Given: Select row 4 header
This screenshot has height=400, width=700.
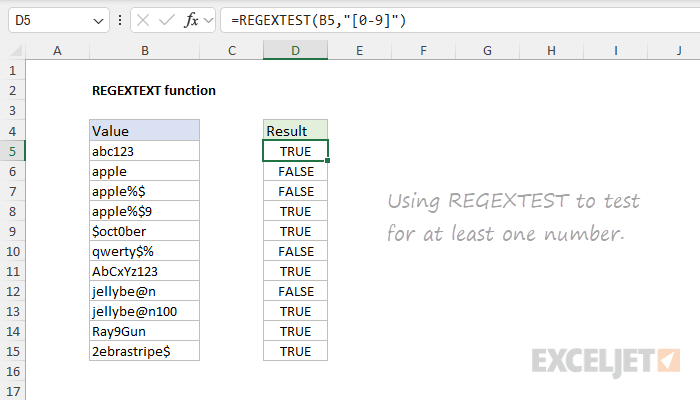Looking at the screenshot, I should pos(12,131).
